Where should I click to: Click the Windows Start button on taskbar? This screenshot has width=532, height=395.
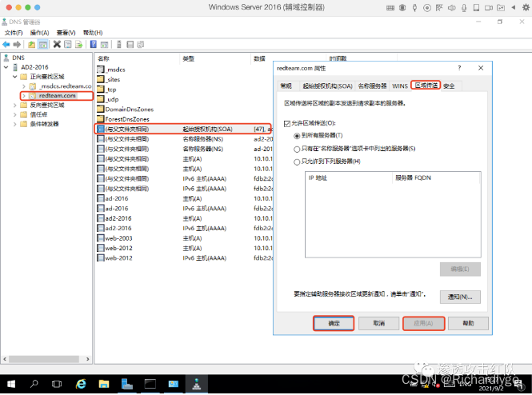point(11,384)
